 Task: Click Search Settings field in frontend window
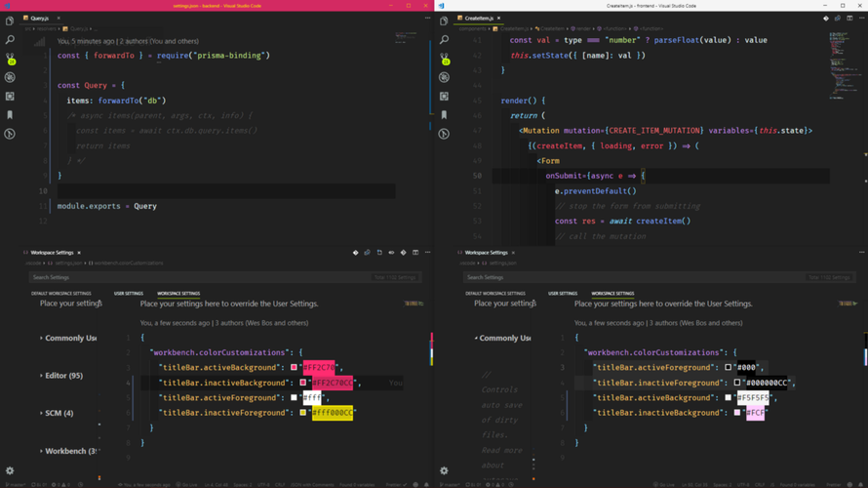[x=660, y=277]
